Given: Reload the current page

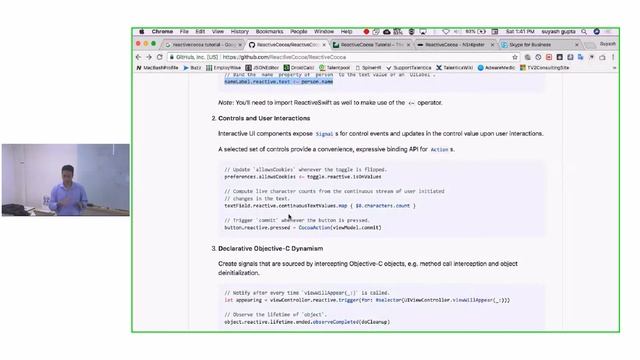Looking at the screenshot, I should coord(160,57).
